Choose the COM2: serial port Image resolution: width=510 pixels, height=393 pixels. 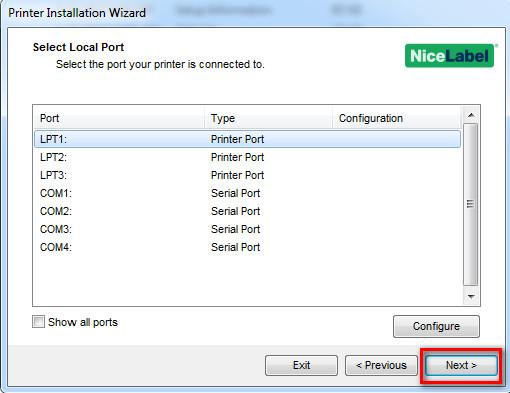[x=247, y=211]
